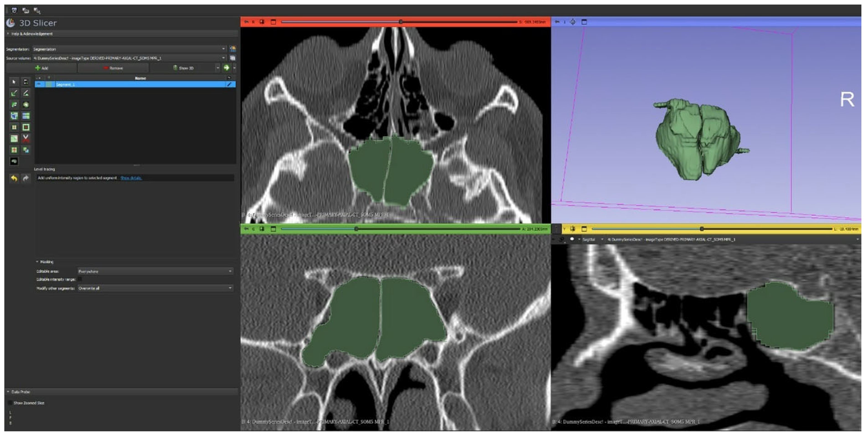
Task: Click the redo arrow icon
Action: pos(26,178)
